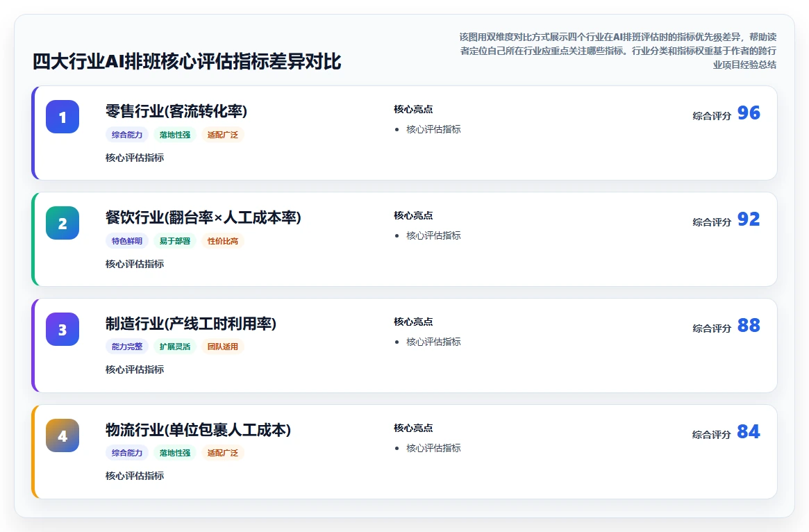Select the 物流行业(单位包裹人工成本) card title
809x532 pixels.
(x=198, y=430)
